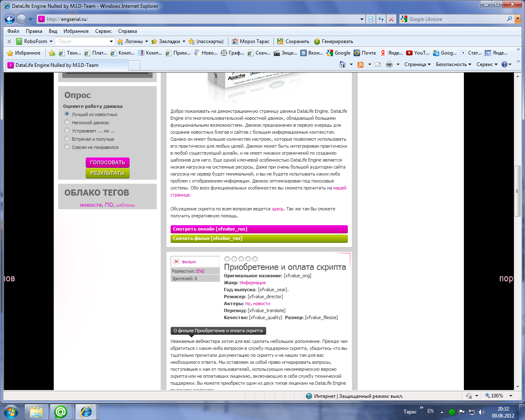Click the compatibility view icon in address bar
Viewport: 525px width, 420px height.
(371, 19)
